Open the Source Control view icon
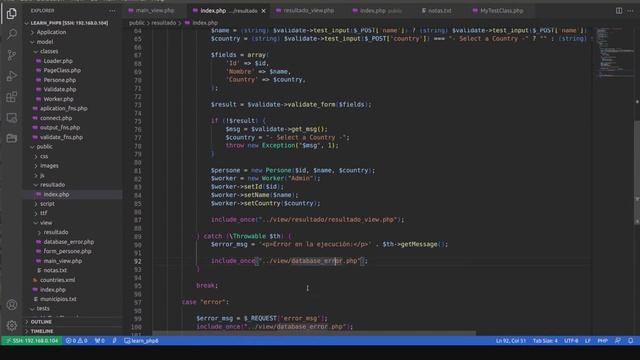640x360 pixels. [11, 55]
